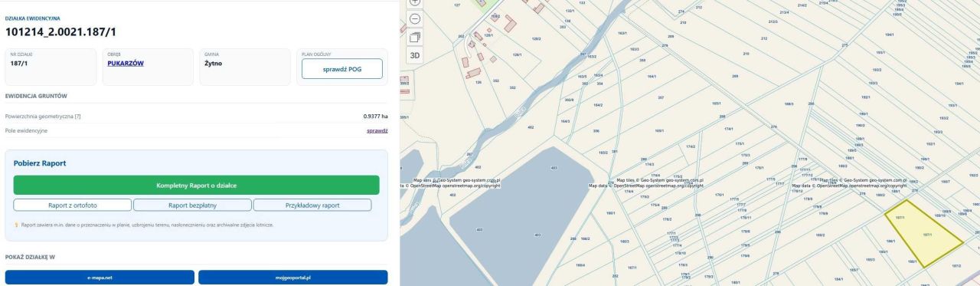Open the PUKARZÓW obręb link
The width and height of the screenshot is (980, 286).
(x=126, y=63)
